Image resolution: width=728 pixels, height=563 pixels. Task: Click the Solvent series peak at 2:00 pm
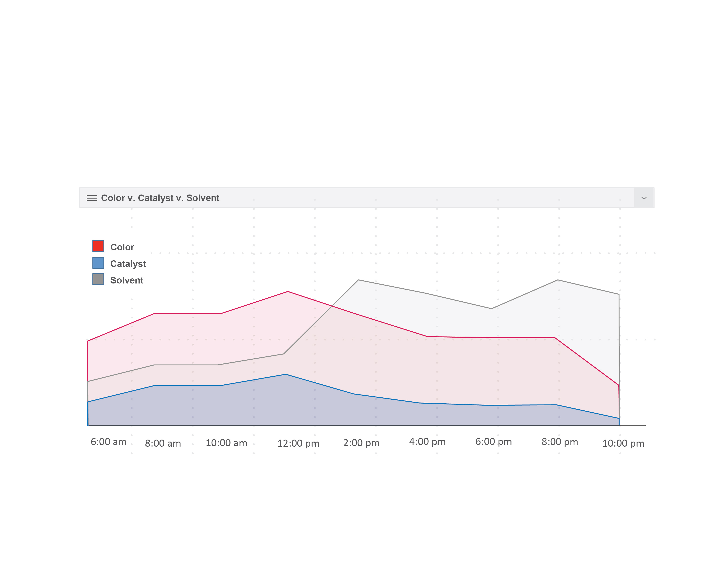click(358, 280)
